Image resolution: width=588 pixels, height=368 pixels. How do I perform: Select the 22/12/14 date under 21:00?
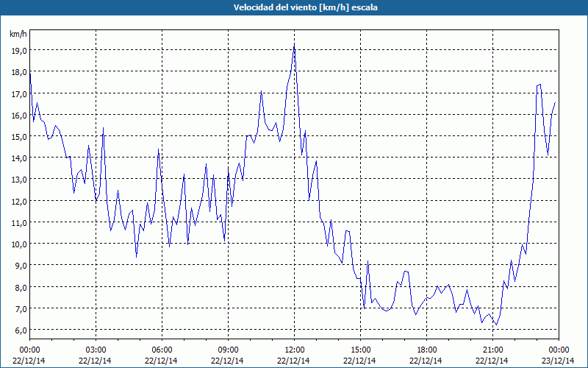point(492,361)
